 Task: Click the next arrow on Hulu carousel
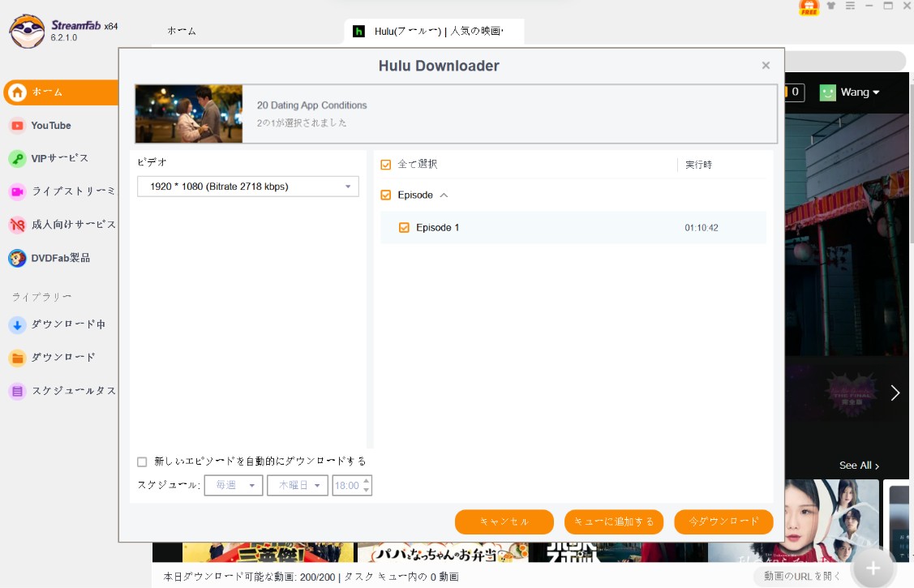(x=895, y=393)
